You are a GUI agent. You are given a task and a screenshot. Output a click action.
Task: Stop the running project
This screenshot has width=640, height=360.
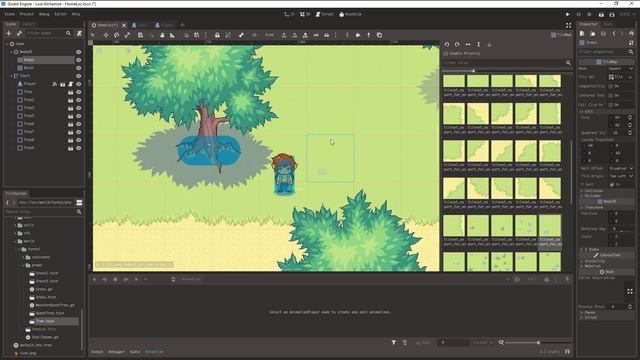click(589, 14)
